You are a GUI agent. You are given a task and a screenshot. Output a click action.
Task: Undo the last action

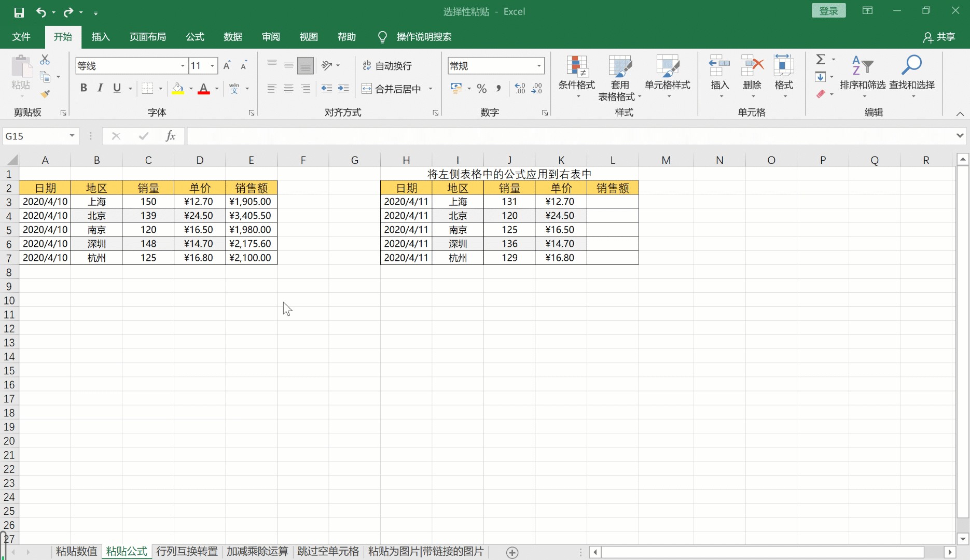(x=41, y=12)
